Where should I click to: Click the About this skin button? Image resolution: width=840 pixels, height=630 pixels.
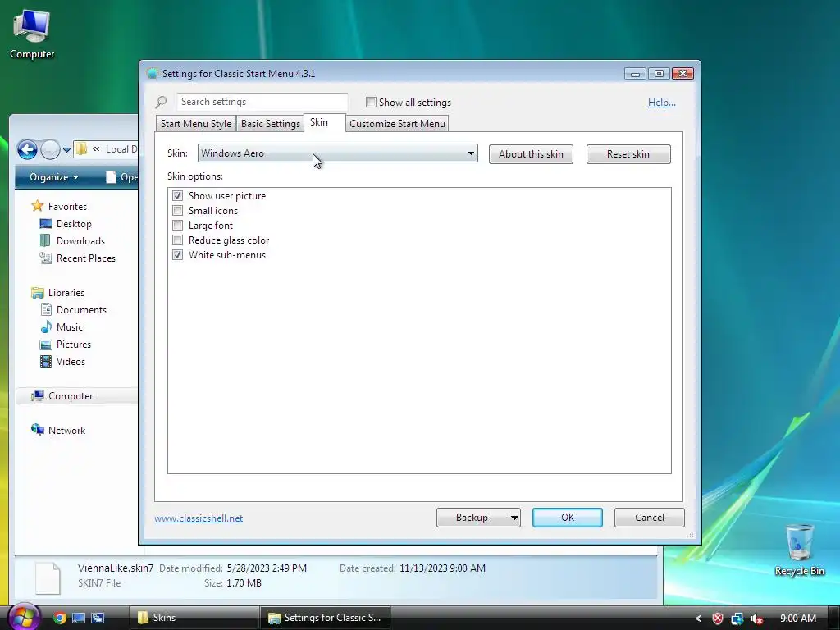pyautogui.click(x=531, y=154)
